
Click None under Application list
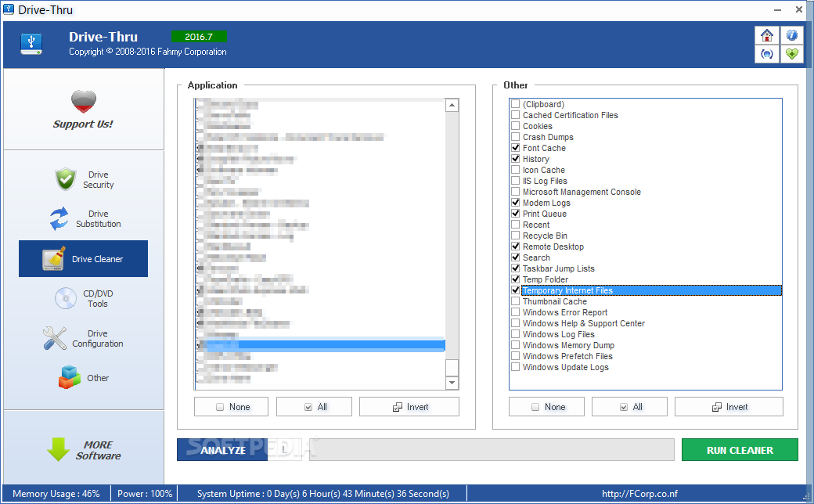(x=232, y=407)
